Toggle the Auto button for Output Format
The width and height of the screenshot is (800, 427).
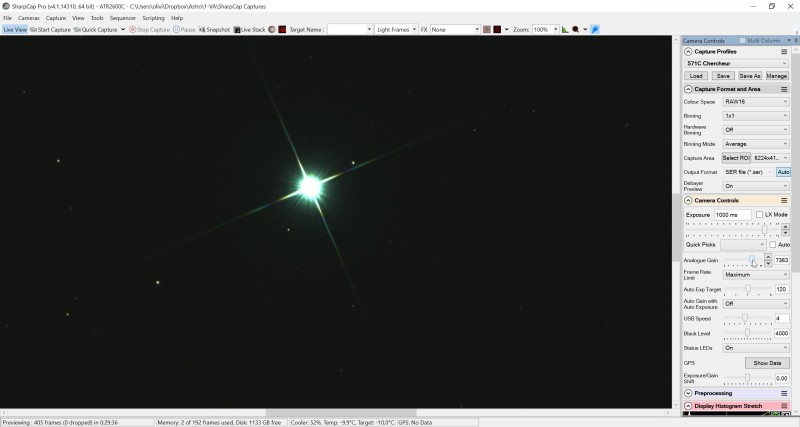tap(783, 172)
